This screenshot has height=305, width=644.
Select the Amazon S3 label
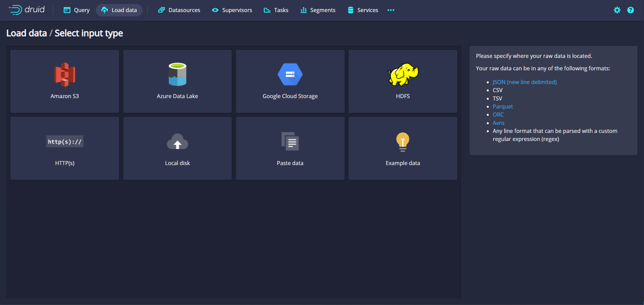(65, 96)
